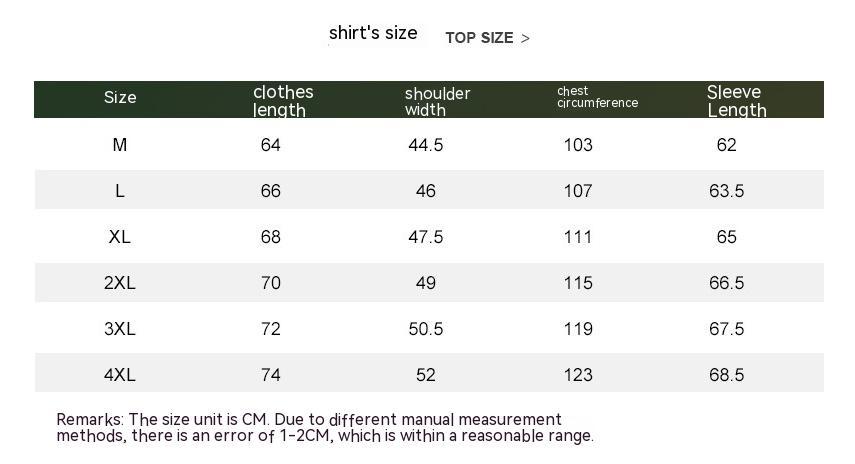The width and height of the screenshot is (855, 464).
Task: Click the 44.5 shoulder width value
Action: [426, 145]
